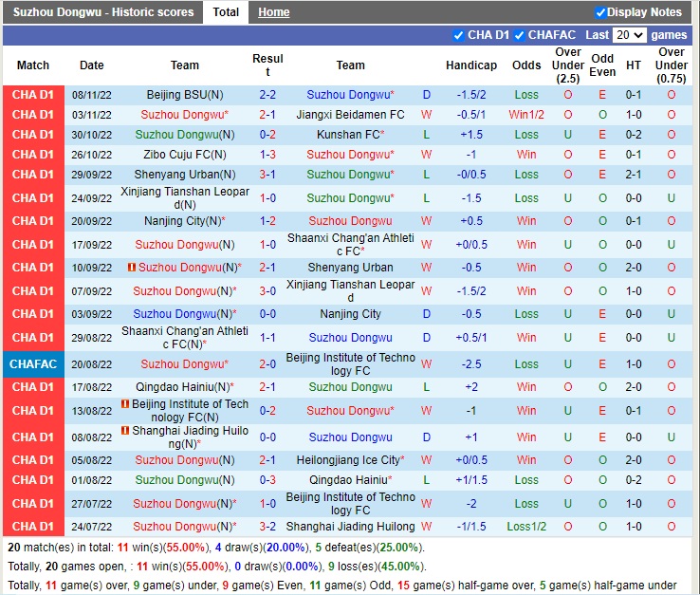Click the Odd Even column header

602,65
